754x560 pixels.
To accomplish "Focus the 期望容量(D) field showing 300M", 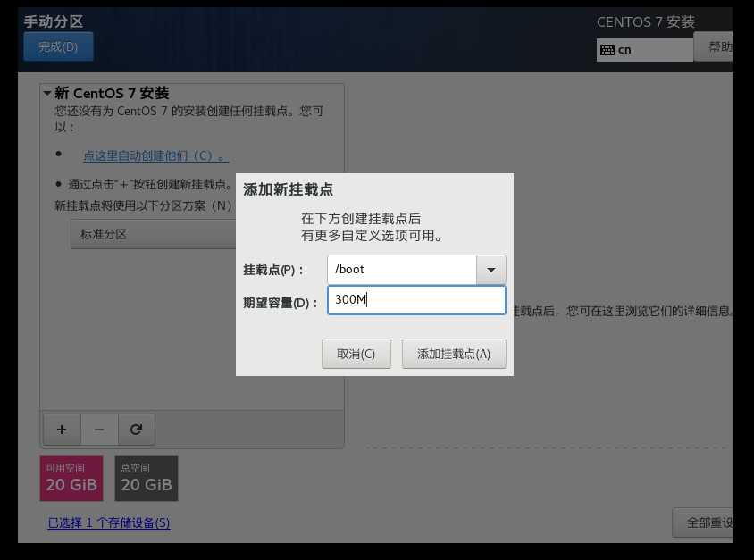I will (416, 300).
